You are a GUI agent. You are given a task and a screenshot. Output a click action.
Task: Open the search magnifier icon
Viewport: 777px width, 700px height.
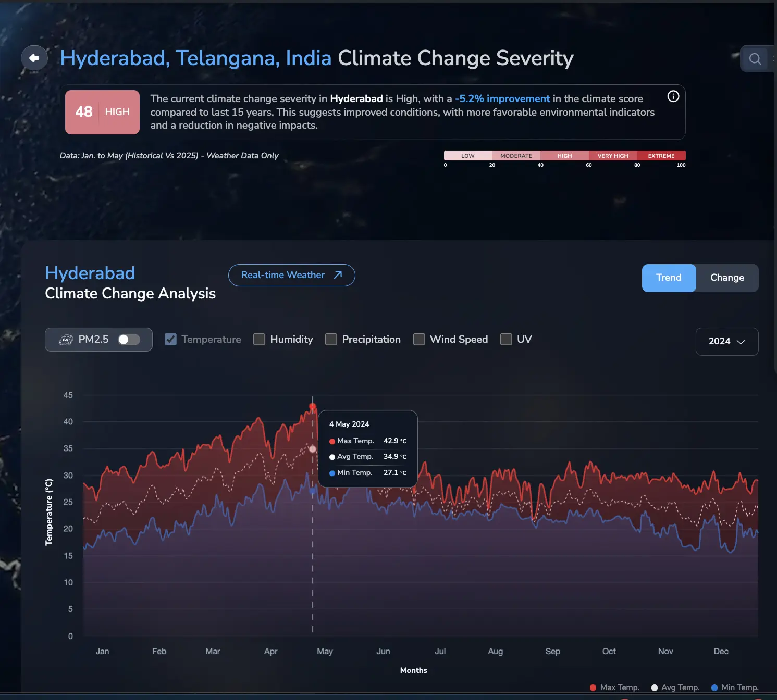(755, 59)
